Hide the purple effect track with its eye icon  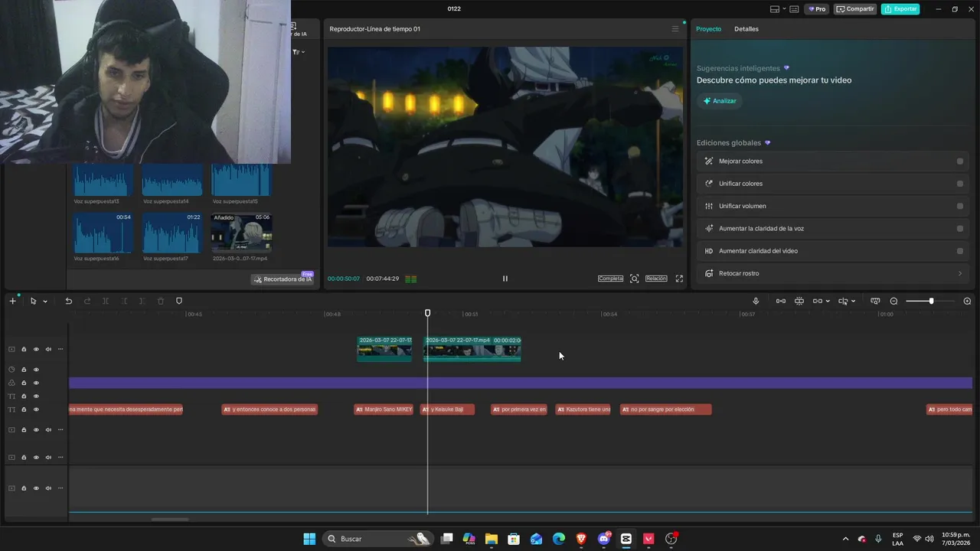[36, 383]
